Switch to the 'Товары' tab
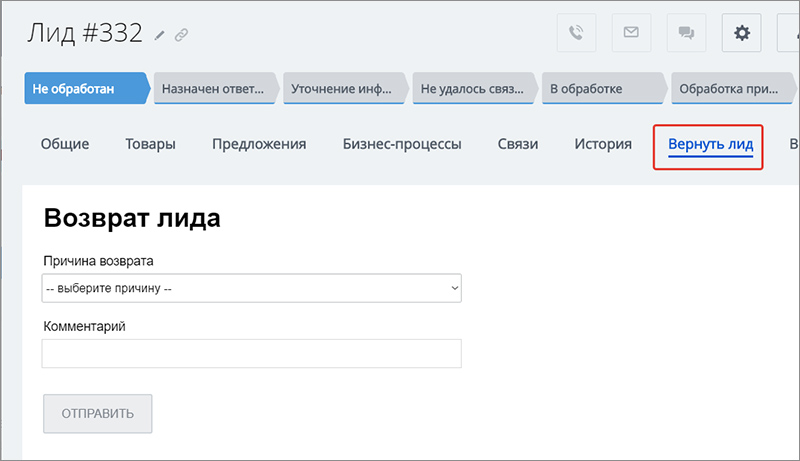800x461 pixels. point(151,144)
